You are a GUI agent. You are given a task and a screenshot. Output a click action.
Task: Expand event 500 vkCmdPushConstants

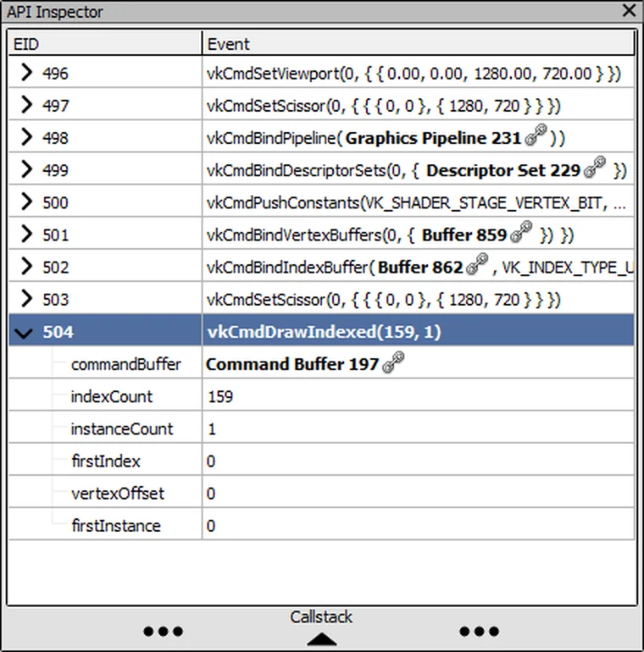(26, 202)
